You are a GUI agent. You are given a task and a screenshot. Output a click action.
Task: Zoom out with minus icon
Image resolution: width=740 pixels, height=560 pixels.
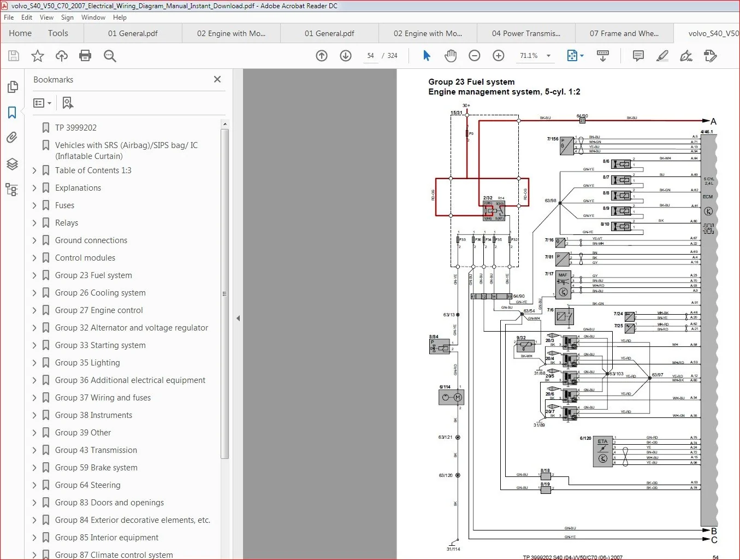click(x=475, y=56)
